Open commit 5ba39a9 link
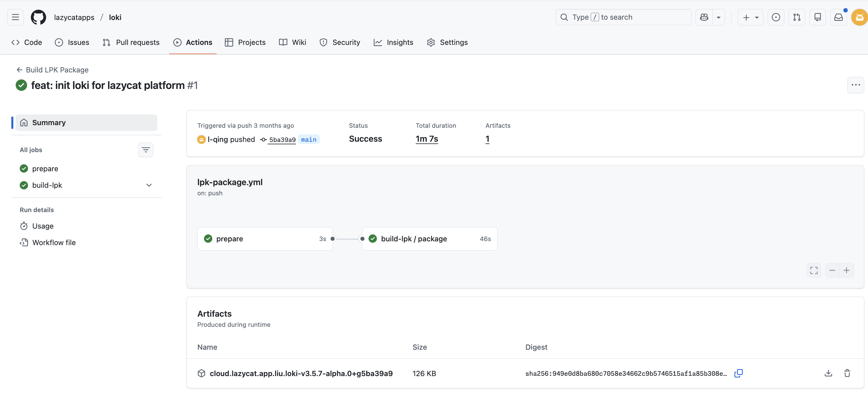The image size is (868, 401). [282, 139]
